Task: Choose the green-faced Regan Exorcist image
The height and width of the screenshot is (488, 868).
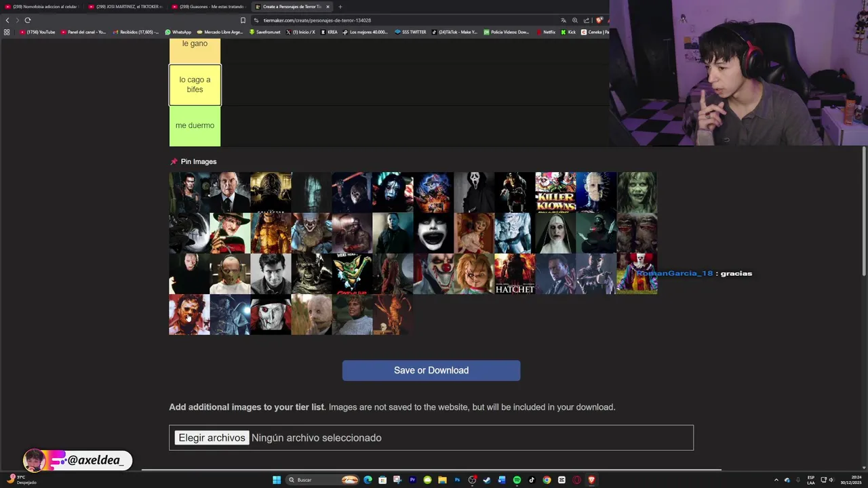Action: coord(637,192)
